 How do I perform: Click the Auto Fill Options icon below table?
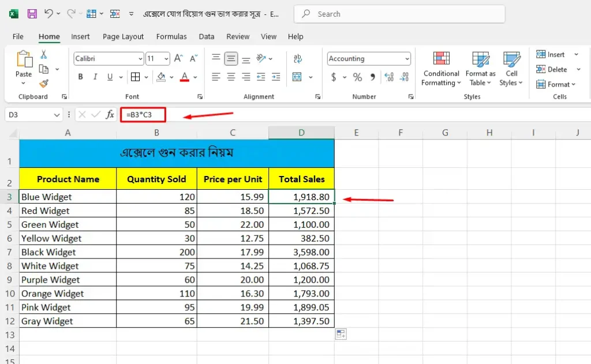tap(341, 334)
